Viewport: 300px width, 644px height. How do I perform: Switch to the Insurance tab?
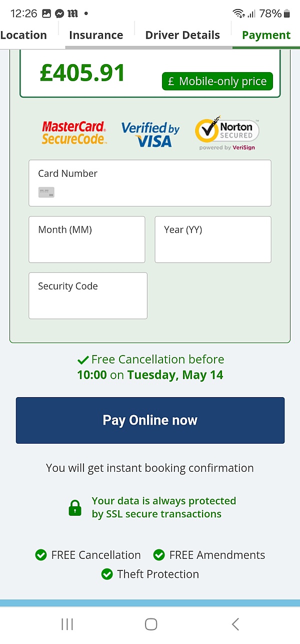96,35
